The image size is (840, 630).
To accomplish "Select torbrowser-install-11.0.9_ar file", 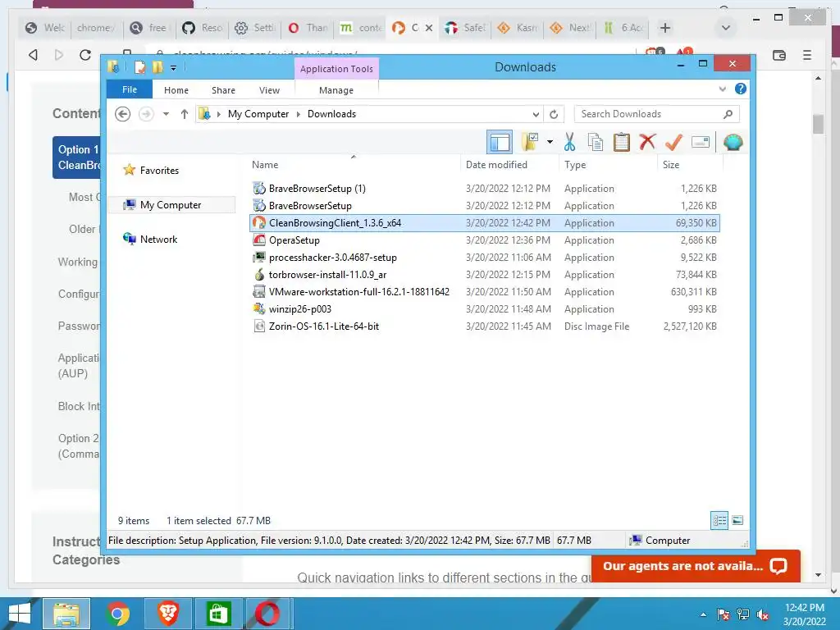I will tap(485, 274).
